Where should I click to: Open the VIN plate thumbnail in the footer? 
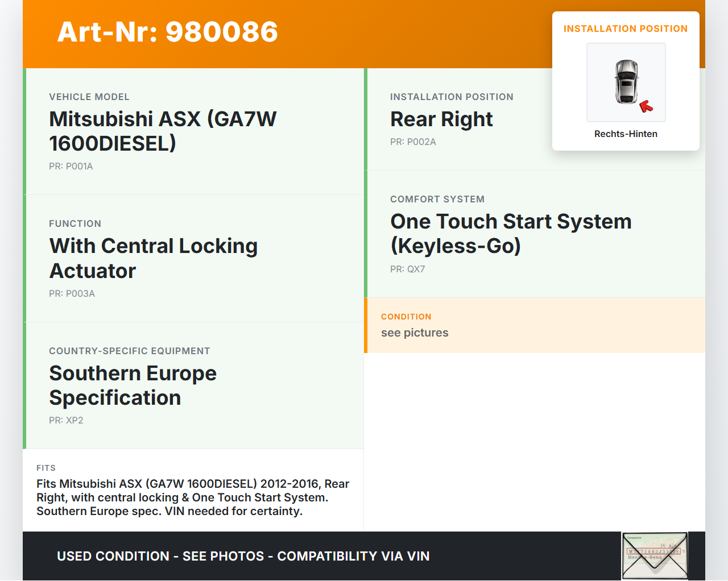click(655, 556)
